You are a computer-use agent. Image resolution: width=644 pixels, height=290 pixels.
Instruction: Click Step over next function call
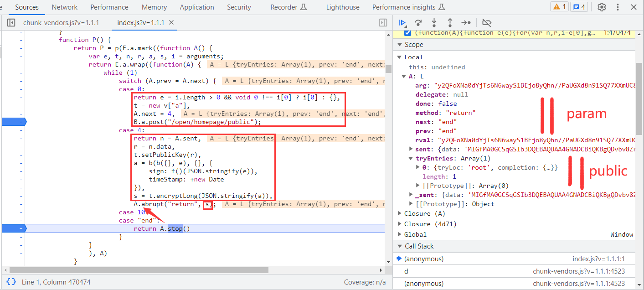418,22
